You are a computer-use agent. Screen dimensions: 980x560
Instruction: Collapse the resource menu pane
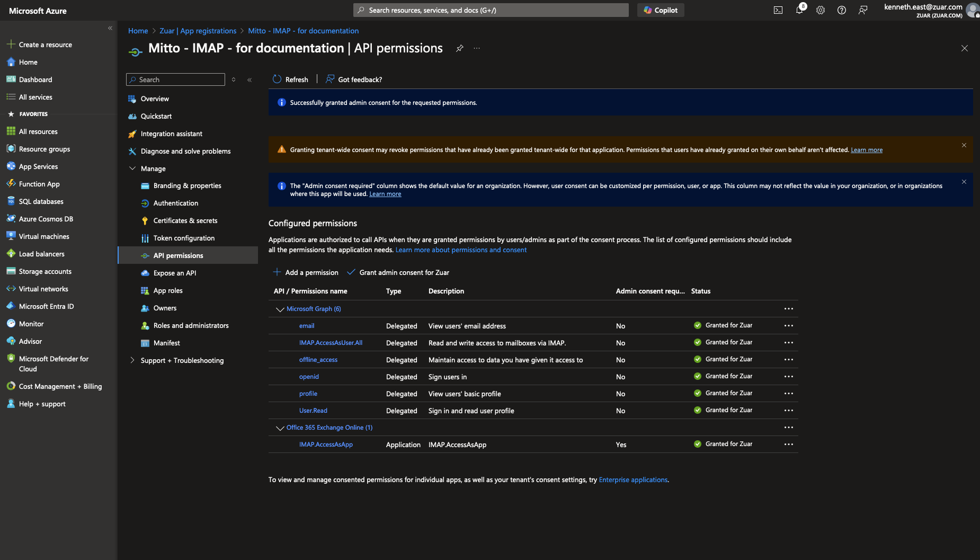coord(250,80)
